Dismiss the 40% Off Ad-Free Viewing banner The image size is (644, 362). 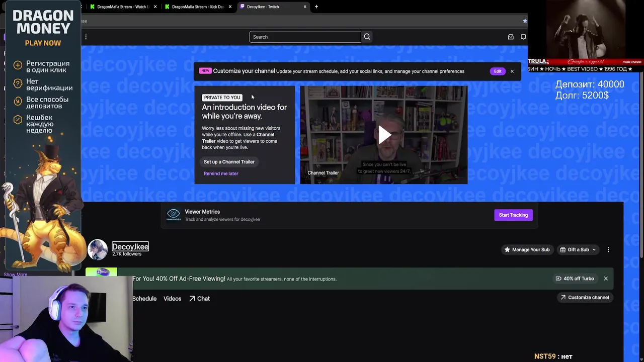[606, 279]
